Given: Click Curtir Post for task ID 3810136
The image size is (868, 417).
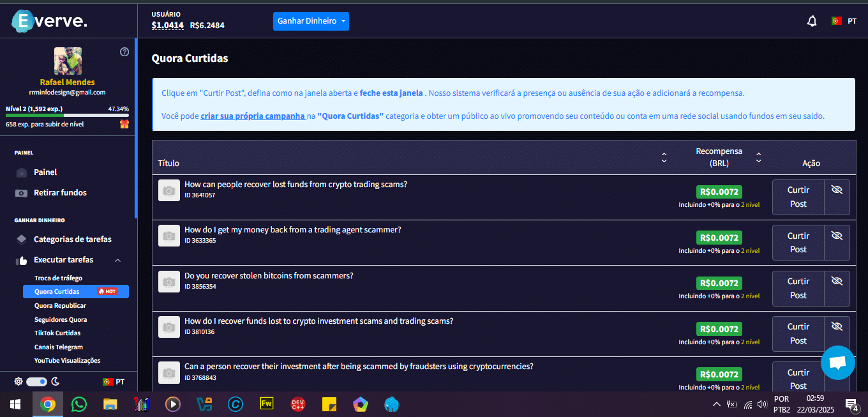Looking at the screenshot, I should (798, 333).
